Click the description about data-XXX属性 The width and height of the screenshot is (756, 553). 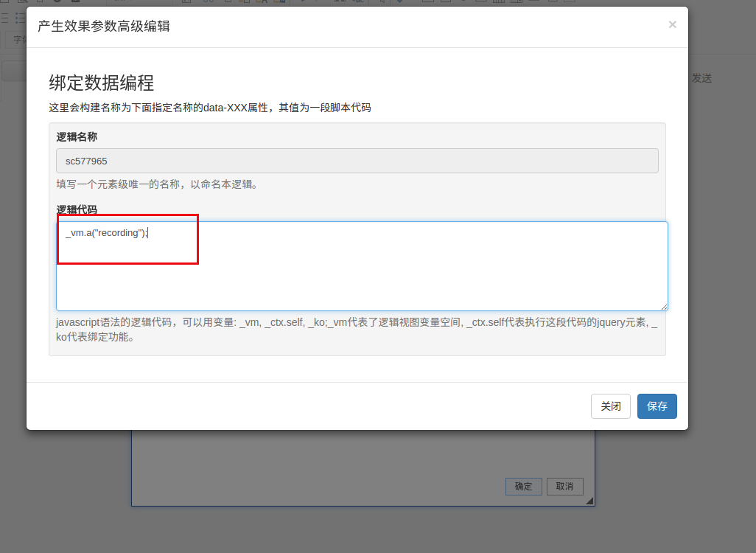210,108
